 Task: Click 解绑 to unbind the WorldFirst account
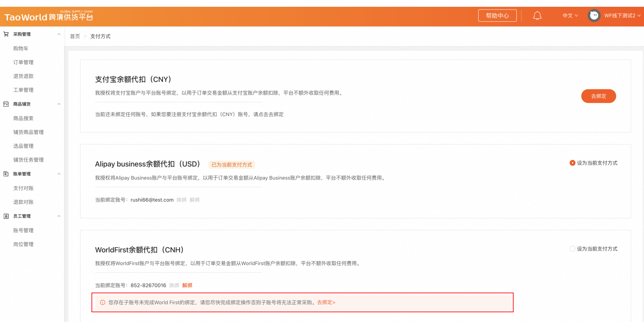(x=187, y=285)
